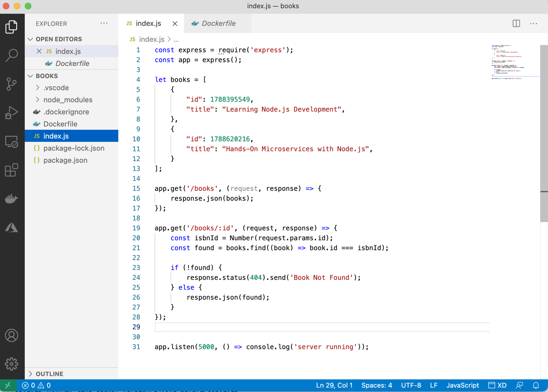Screen dimensions: 548x392
Task: Expand the OUTLINE section
Action: tap(49, 374)
